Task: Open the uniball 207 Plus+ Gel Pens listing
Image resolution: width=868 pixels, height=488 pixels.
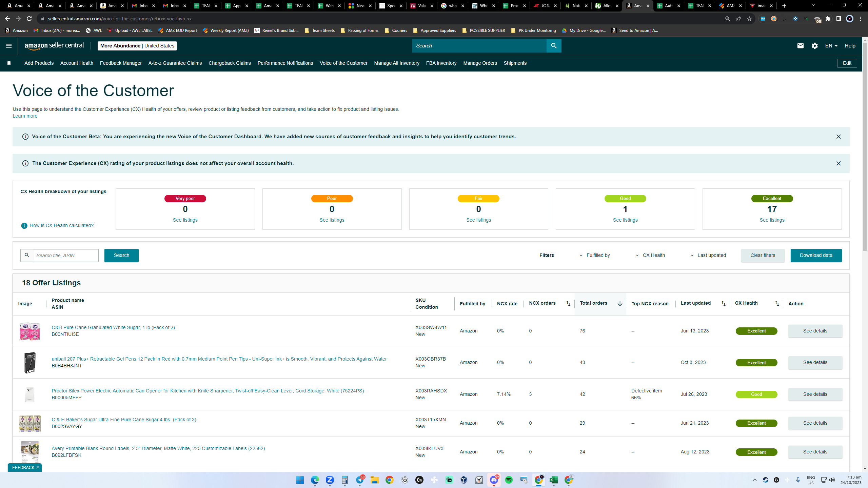Action: coord(219,359)
